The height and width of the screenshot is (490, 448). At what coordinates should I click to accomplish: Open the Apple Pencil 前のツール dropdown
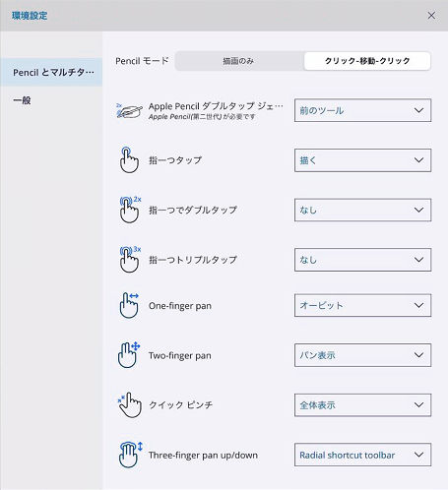(x=362, y=110)
